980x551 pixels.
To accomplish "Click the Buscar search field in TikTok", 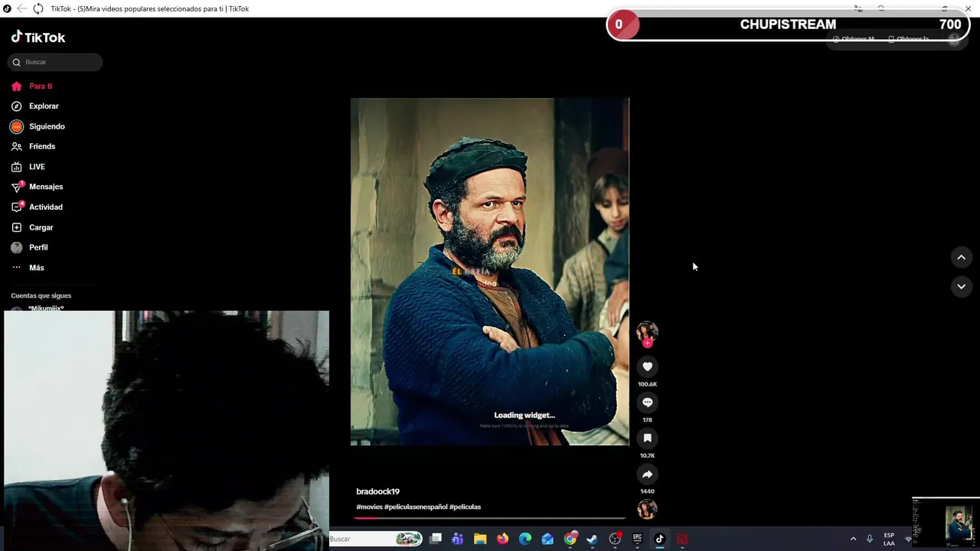I will 55,62.
